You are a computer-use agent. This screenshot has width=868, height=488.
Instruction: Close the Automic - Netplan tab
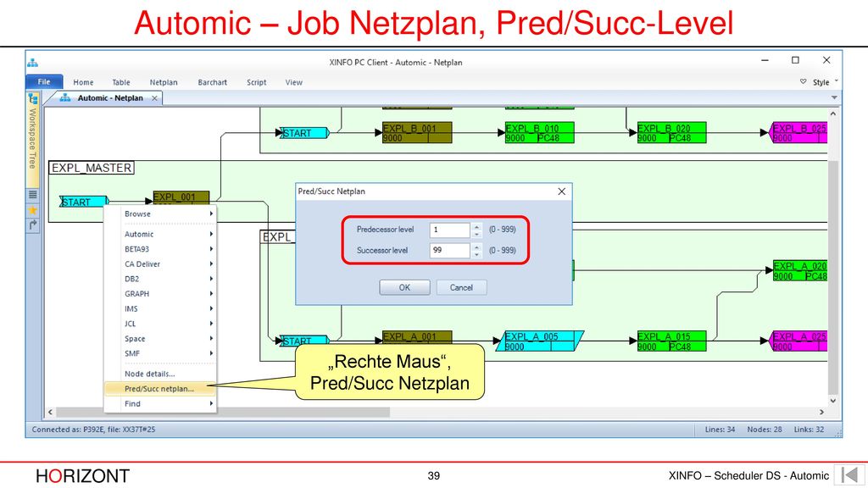154,98
